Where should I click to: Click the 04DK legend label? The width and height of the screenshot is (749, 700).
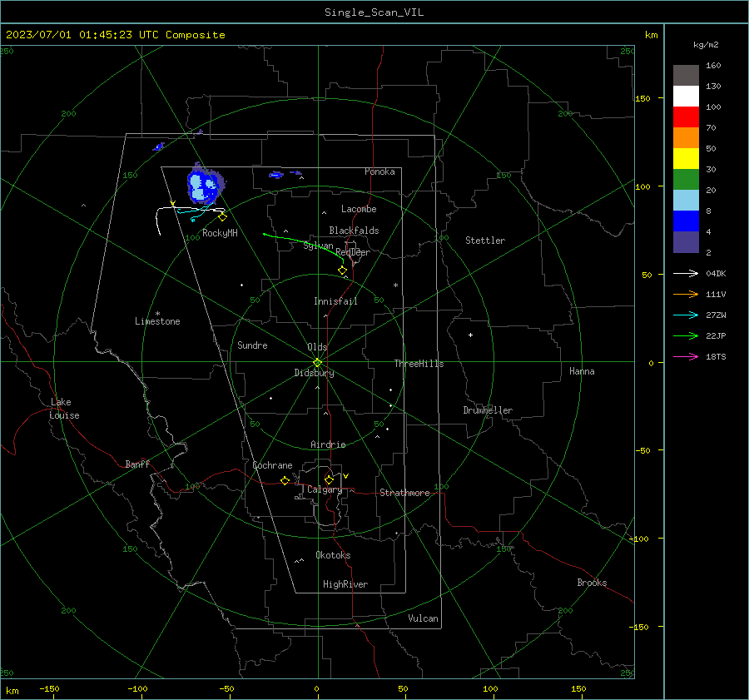pyautogui.click(x=716, y=274)
